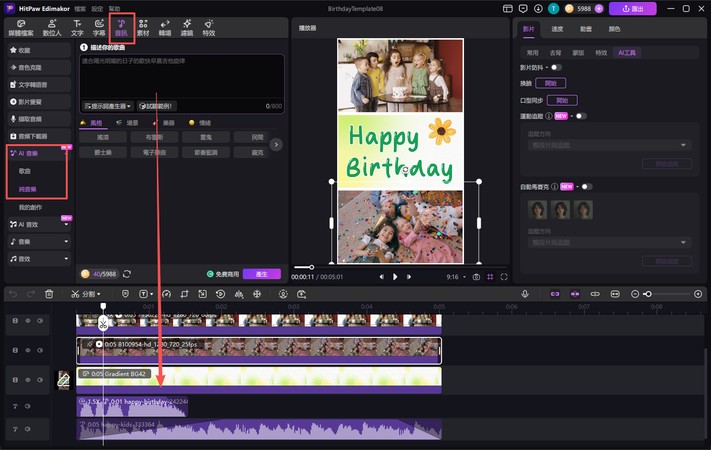Adjust the timeline zoom slider handle
The width and height of the screenshot is (711, 450).
pos(648,294)
